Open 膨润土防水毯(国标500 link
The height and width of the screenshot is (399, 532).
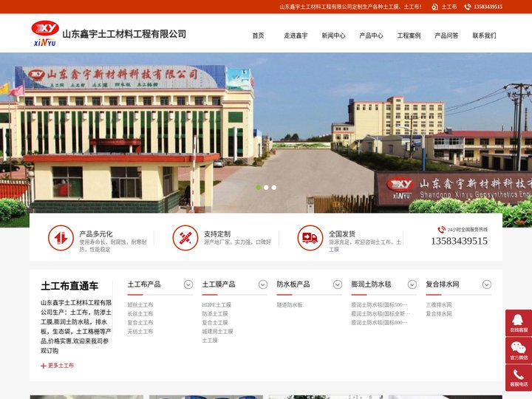click(379, 304)
